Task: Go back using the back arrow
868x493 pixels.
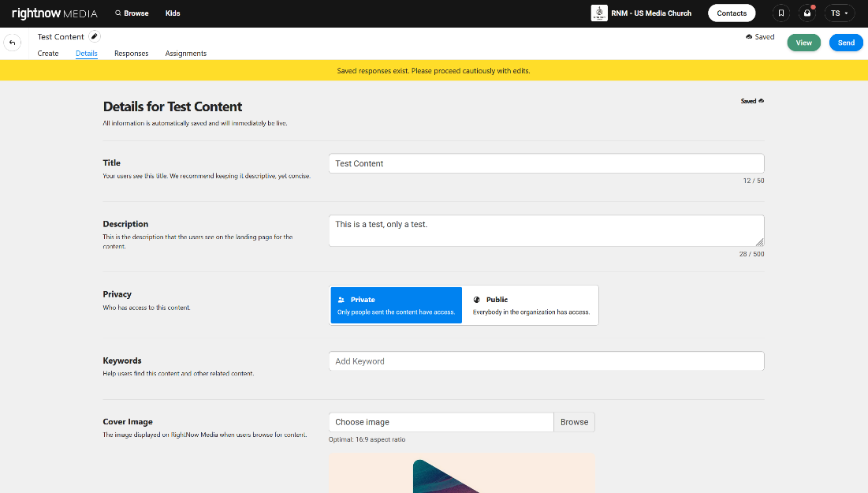Action: (x=12, y=41)
